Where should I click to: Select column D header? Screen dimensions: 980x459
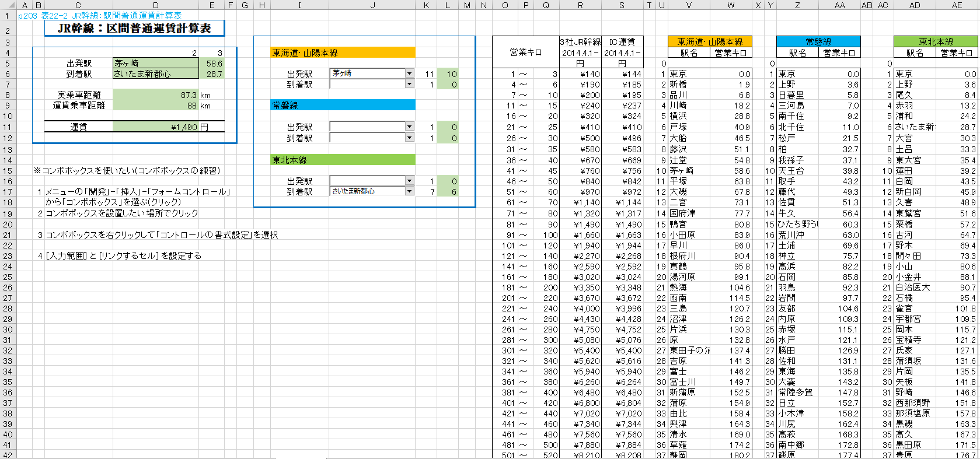(155, 5)
